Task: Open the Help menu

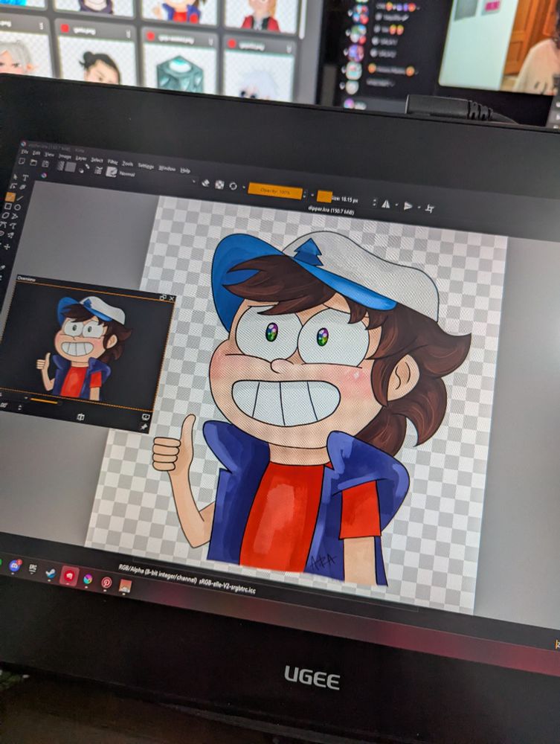Action: [x=185, y=170]
